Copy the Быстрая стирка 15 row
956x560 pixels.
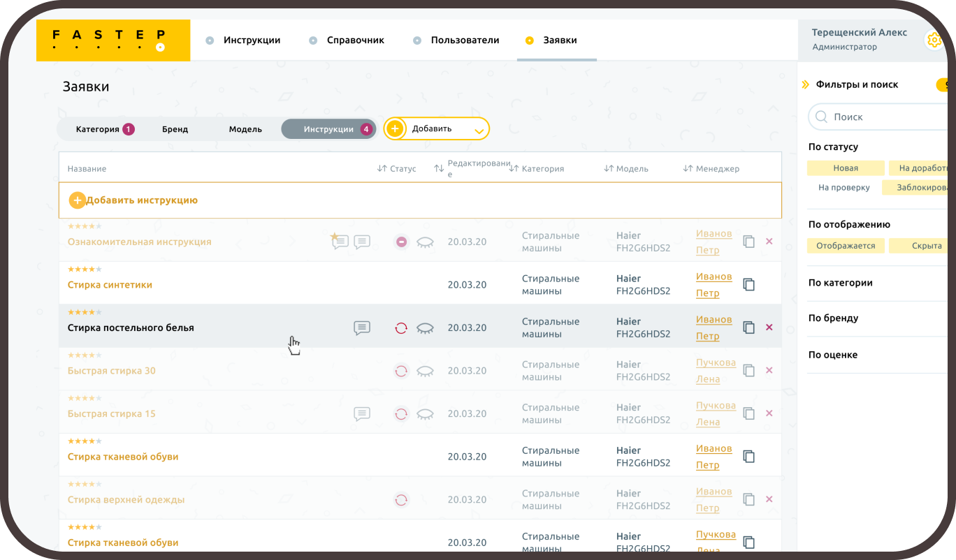[748, 413]
